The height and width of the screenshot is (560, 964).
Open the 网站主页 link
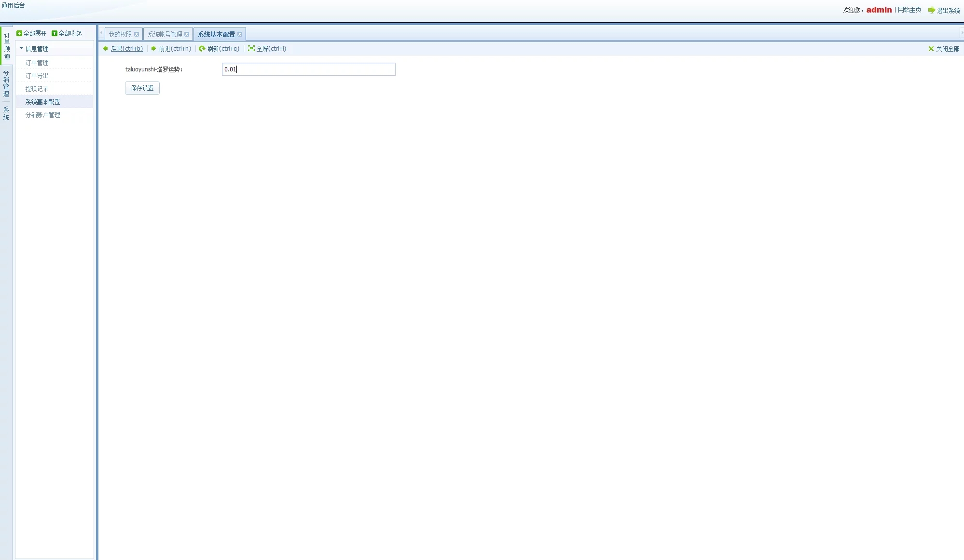(909, 10)
